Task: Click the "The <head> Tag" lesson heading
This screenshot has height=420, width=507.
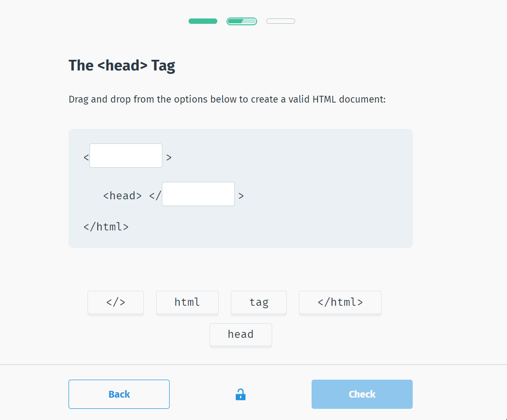Action: [x=122, y=65]
